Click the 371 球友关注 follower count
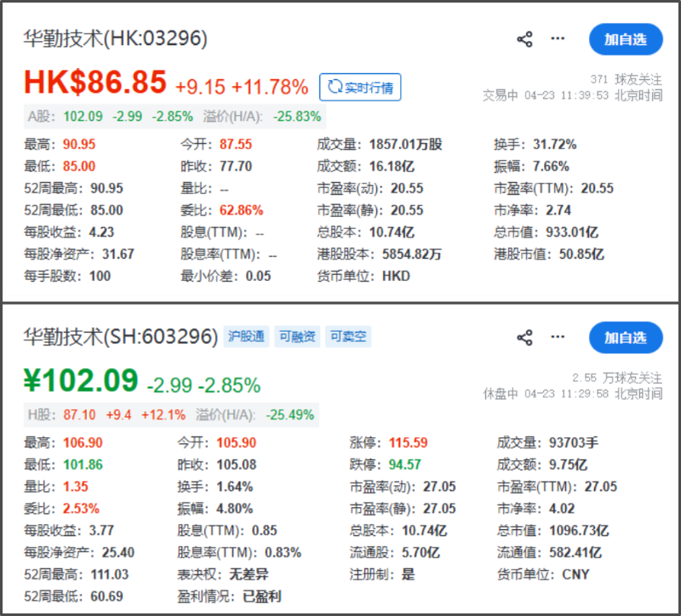Image resolution: width=681 pixels, height=616 pixels. [x=626, y=79]
